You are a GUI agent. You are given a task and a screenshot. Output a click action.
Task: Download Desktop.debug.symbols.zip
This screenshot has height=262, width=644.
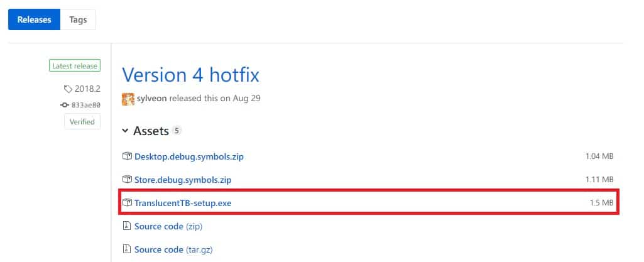189,156
